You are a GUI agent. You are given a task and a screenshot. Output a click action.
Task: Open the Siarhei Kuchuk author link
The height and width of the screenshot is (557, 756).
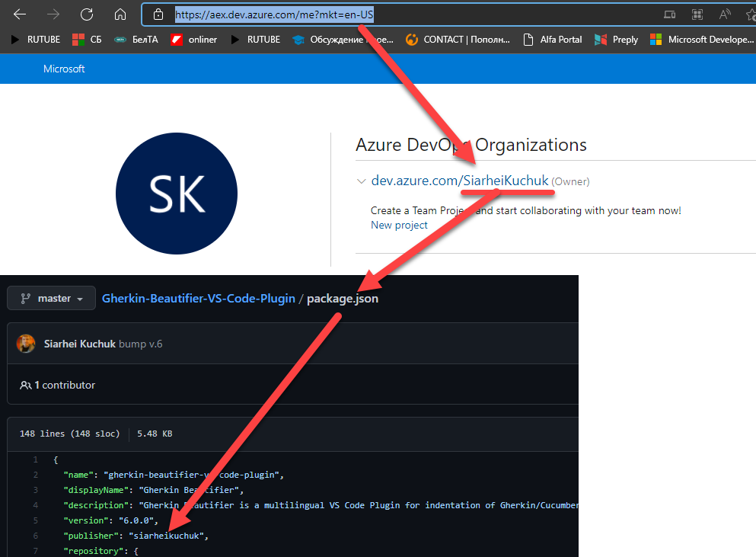pos(79,344)
